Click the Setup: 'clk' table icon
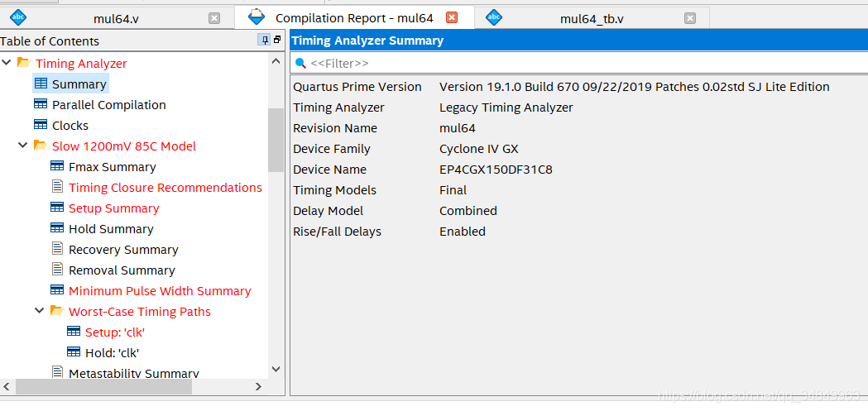 coord(74,332)
